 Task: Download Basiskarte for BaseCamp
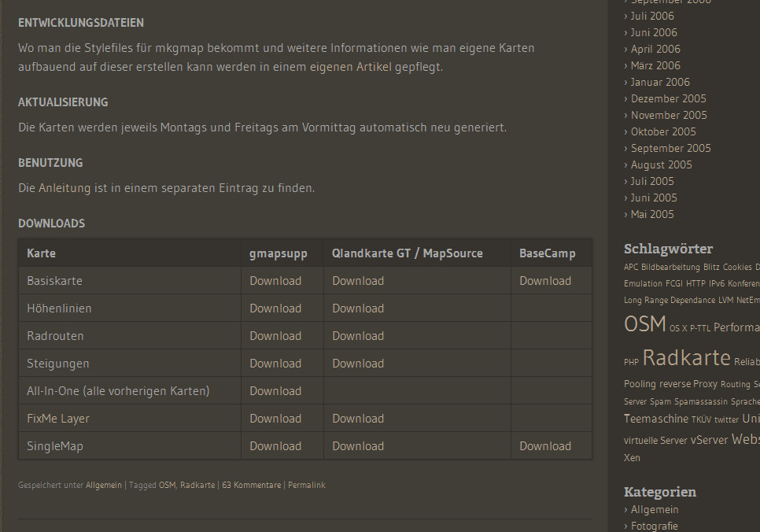544,281
